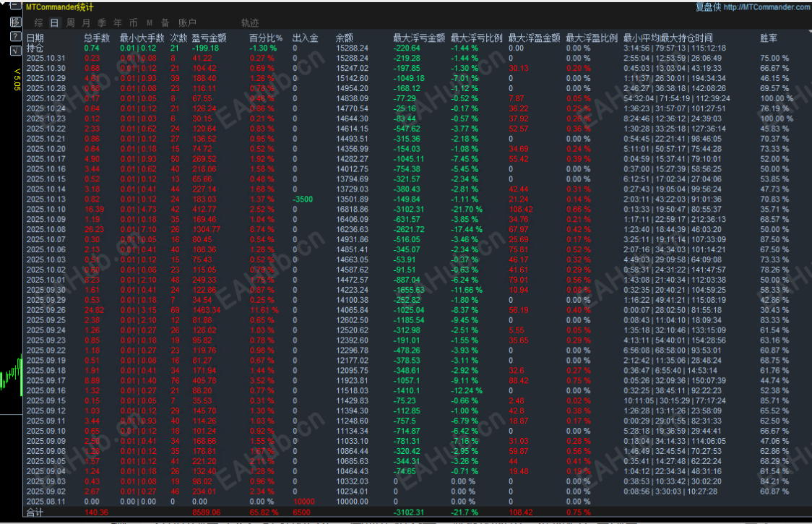
Task: Click the 盈亏金额 column header
Action: click(210, 38)
